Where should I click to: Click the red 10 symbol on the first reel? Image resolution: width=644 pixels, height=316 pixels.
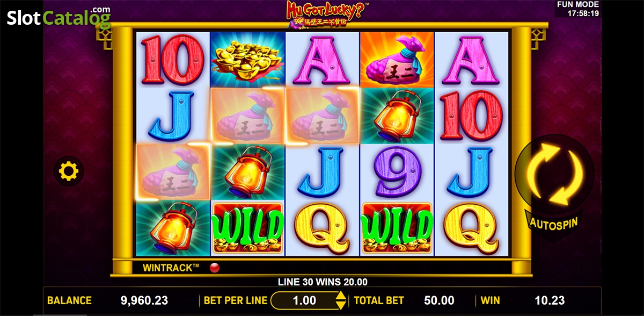click(x=173, y=59)
